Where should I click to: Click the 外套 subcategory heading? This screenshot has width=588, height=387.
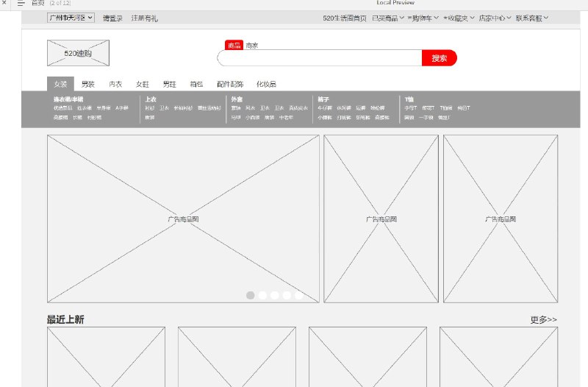pyautogui.click(x=237, y=99)
